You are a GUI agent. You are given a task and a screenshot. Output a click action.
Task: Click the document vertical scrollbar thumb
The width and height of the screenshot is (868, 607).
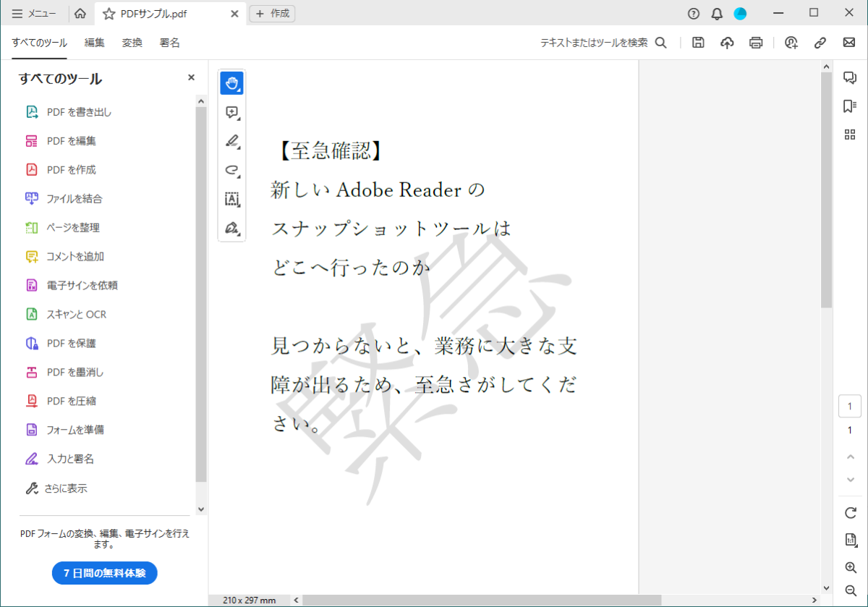tap(827, 190)
